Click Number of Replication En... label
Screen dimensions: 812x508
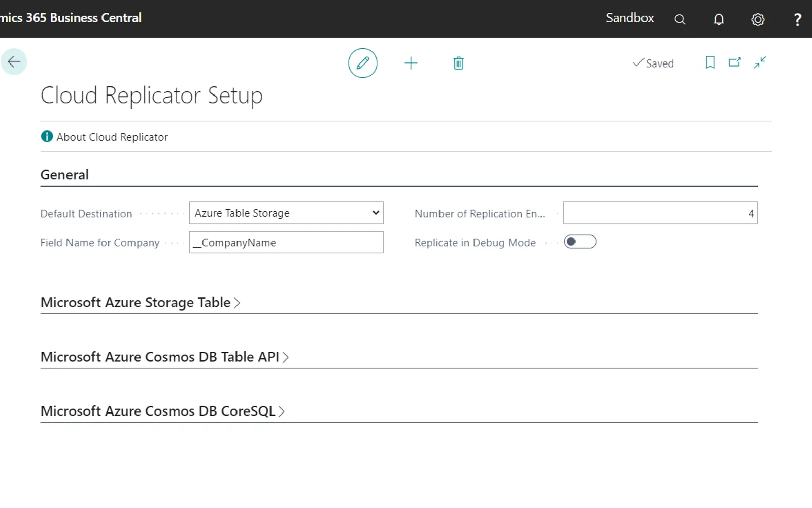pos(480,214)
